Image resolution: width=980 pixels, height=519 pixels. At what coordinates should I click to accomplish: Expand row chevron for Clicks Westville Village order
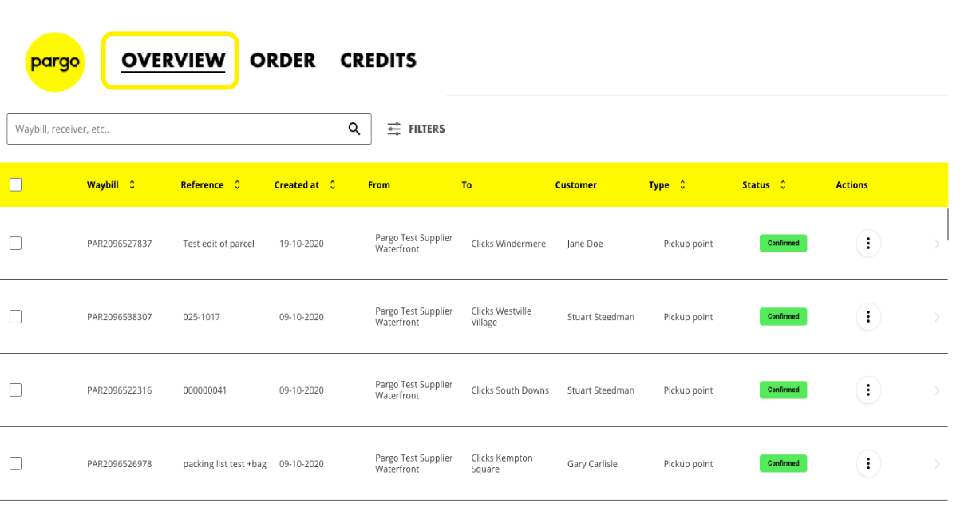coord(936,317)
